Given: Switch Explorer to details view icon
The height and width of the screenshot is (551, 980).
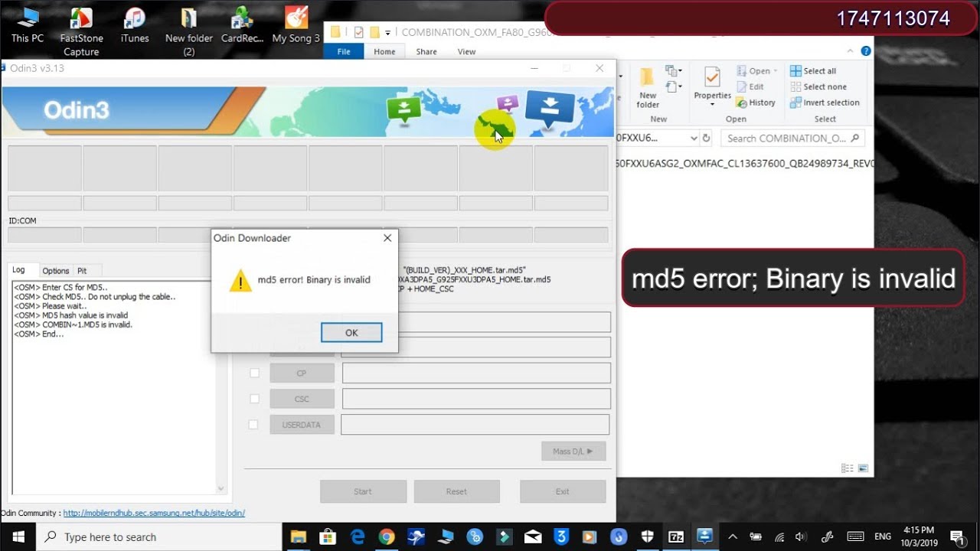Looking at the screenshot, I should (x=847, y=468).
